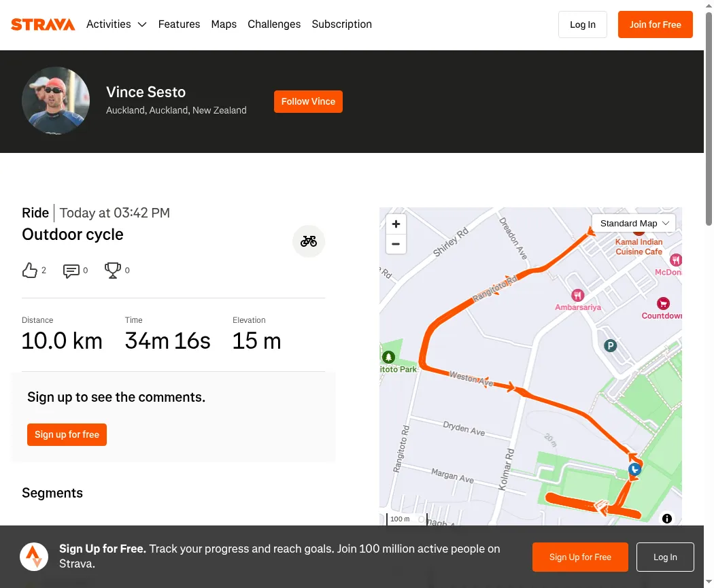The image size is (714, 588).
Task: Click the blue marker on the route
Action: [634, 469]
